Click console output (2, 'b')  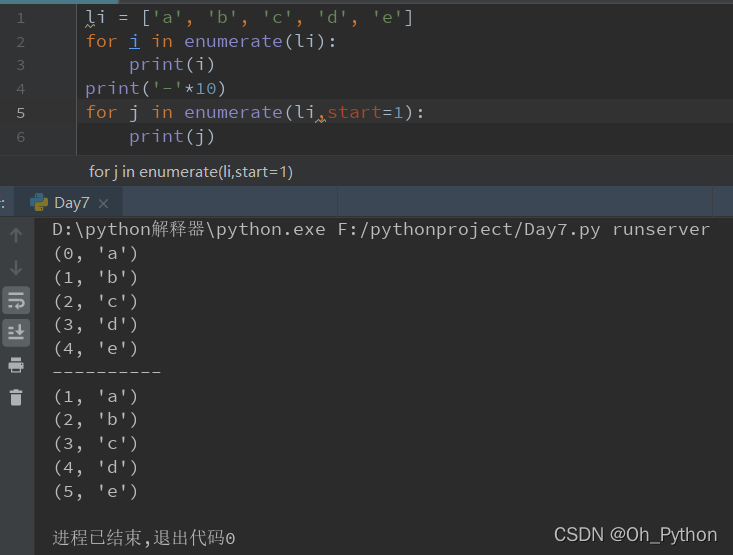pos(95,420)
